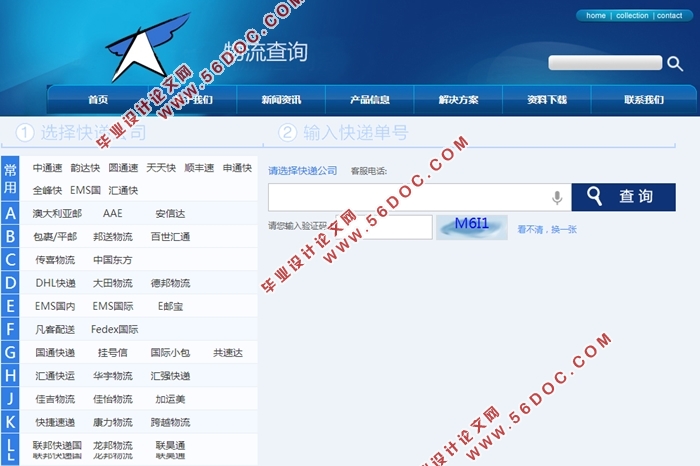Go to 产品信息 product info page
Image resolution: width=700 pixels, height=466 pixels.
(370, 100)
